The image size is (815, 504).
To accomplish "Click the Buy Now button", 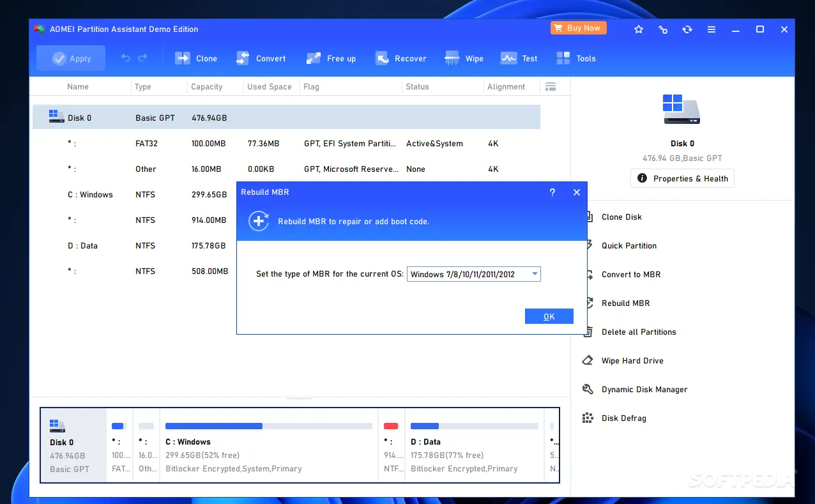I will click(578, 28).
